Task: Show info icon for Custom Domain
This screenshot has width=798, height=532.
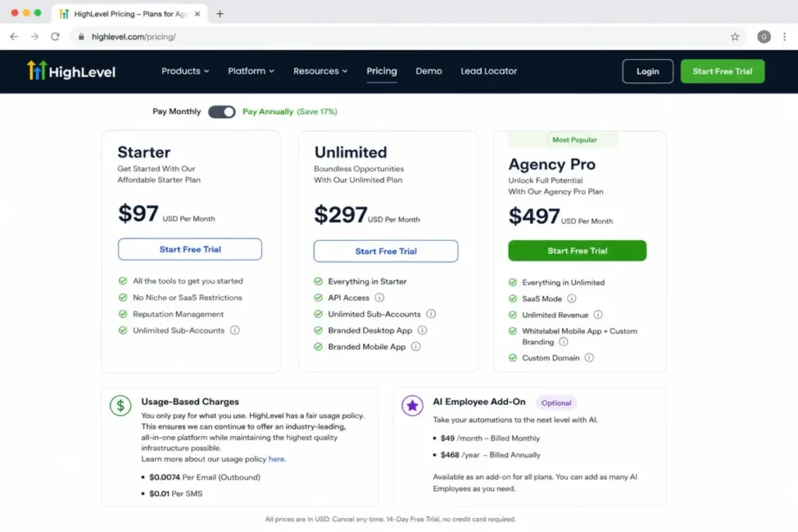Action: pyautogui.click(x=589, y=358)
